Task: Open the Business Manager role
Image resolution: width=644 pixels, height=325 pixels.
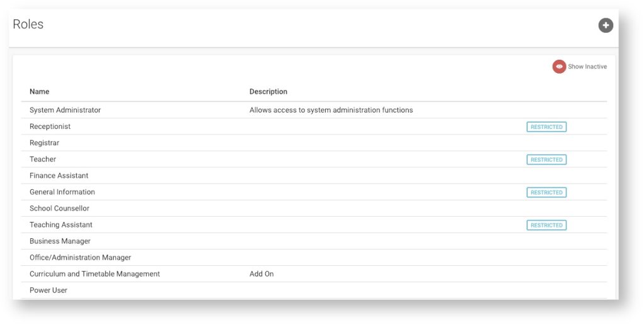Action: click(x=60, y=241)
